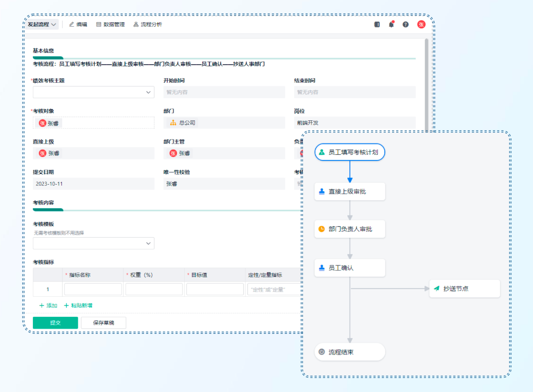Click the 编辑 pencil toolbar item
This screenshot has width=533, height=392.
click(78, 25)
